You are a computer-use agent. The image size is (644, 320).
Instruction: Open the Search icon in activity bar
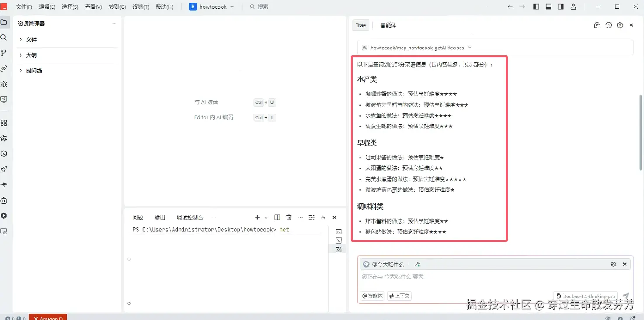click(4, 38)
